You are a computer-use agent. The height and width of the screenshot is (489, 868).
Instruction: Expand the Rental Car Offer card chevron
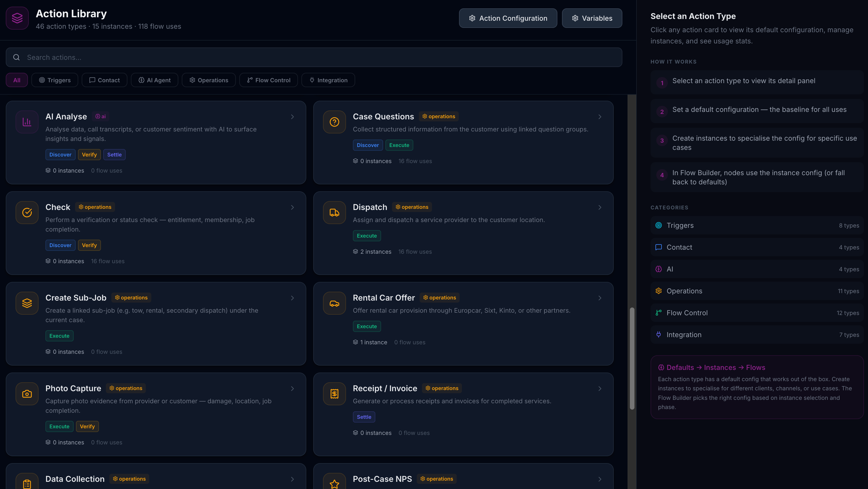tap(600, 298)
